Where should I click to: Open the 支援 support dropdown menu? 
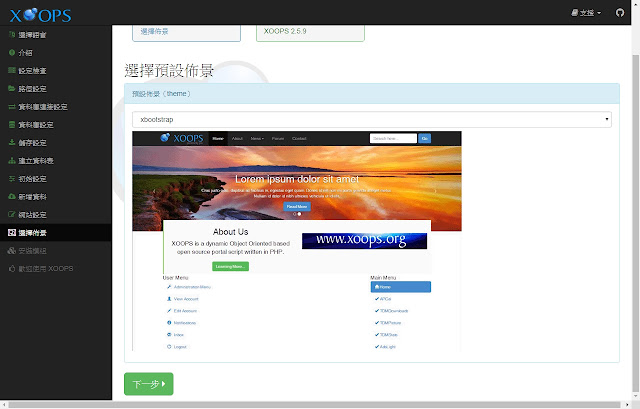[587, 13]
